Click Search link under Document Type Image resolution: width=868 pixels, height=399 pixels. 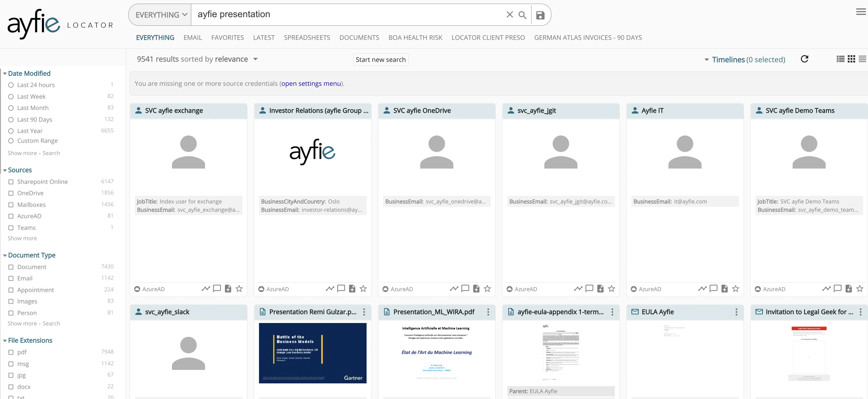51,324
